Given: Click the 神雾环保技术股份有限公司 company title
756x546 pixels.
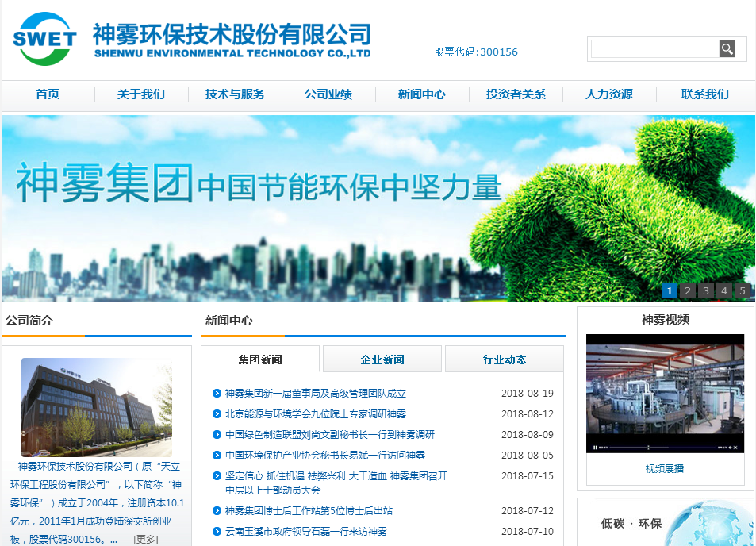Looking at the screenshot, I should point(232,40).
